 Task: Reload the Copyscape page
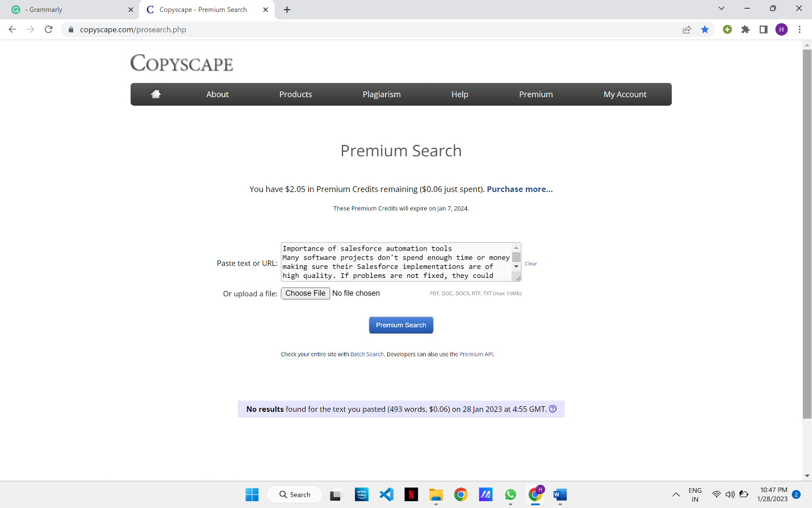pyautogui.click(x=49, y=30)
